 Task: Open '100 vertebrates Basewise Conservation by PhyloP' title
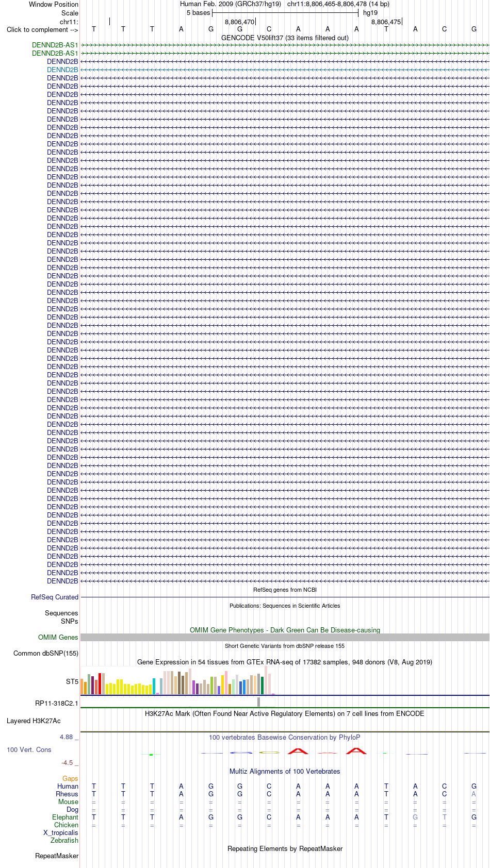click(x=285, y=737)
